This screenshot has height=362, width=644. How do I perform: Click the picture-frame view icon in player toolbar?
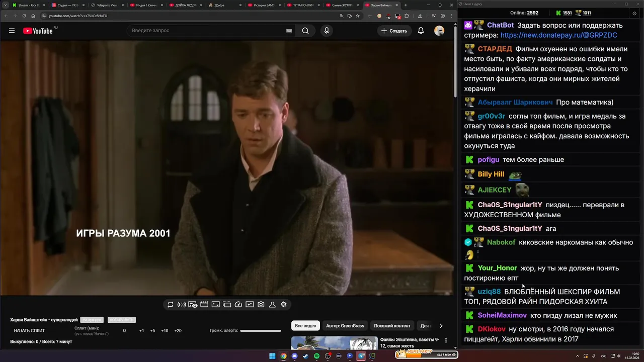click(216, 305)
